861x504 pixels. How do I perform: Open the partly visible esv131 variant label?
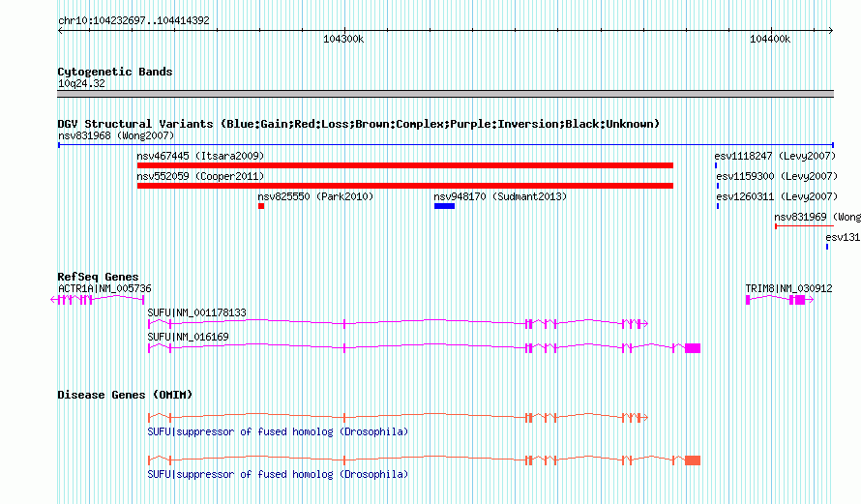pos(843,237)
